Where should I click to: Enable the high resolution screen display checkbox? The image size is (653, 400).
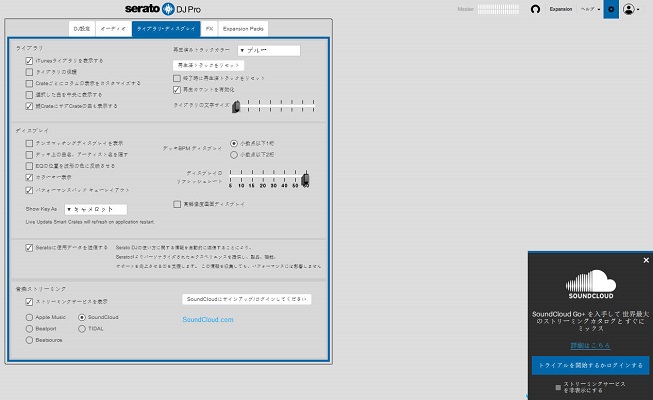177,204
